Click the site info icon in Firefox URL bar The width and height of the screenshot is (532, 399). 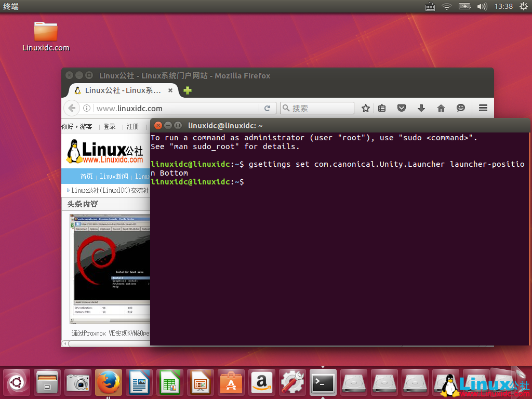[87, 108]
